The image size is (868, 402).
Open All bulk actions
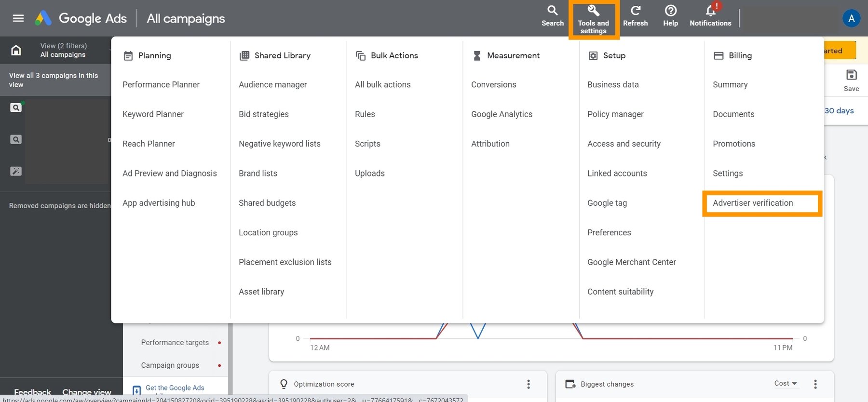pyautogui.click(x=383, y=85)
